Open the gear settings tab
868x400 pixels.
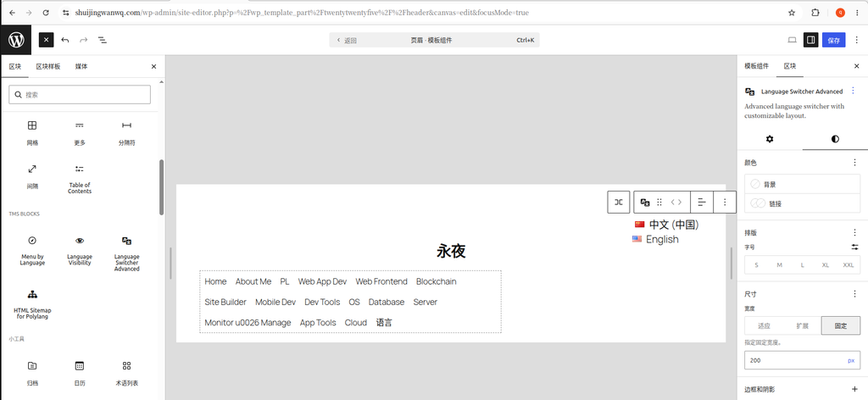(x=770, y=139)
